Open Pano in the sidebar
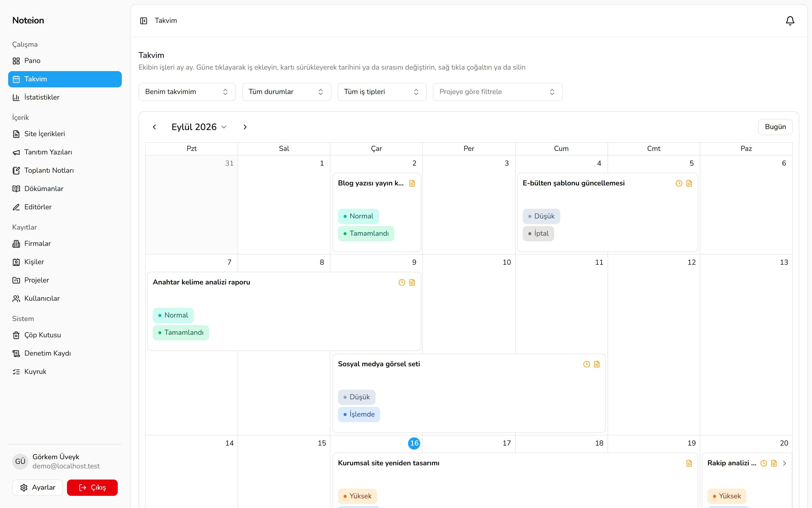The height and width of the screenshot is (508, 812). tap(65, 61)
